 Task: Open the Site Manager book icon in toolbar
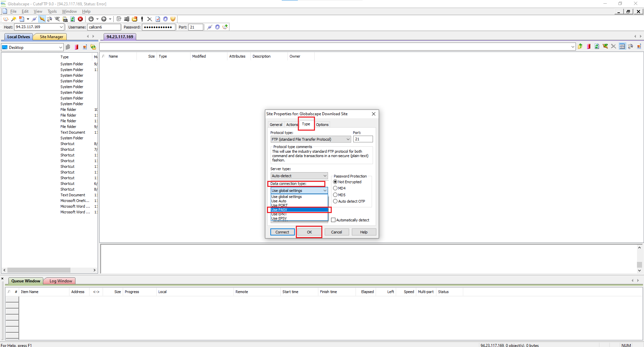(x=6, y=19)
